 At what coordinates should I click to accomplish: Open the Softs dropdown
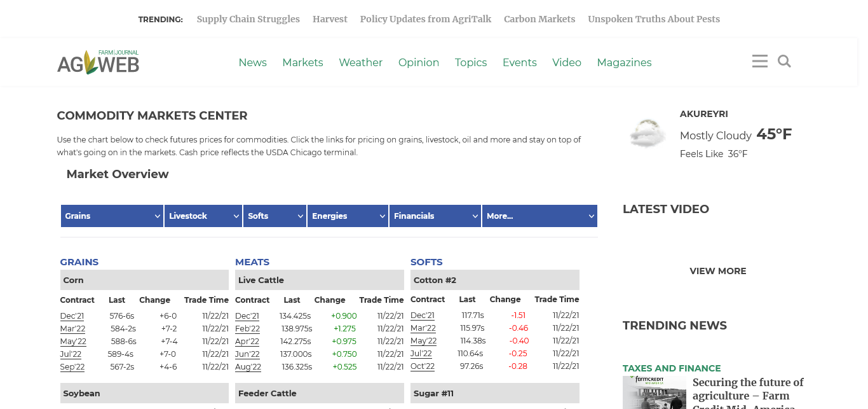click(275, 216)
